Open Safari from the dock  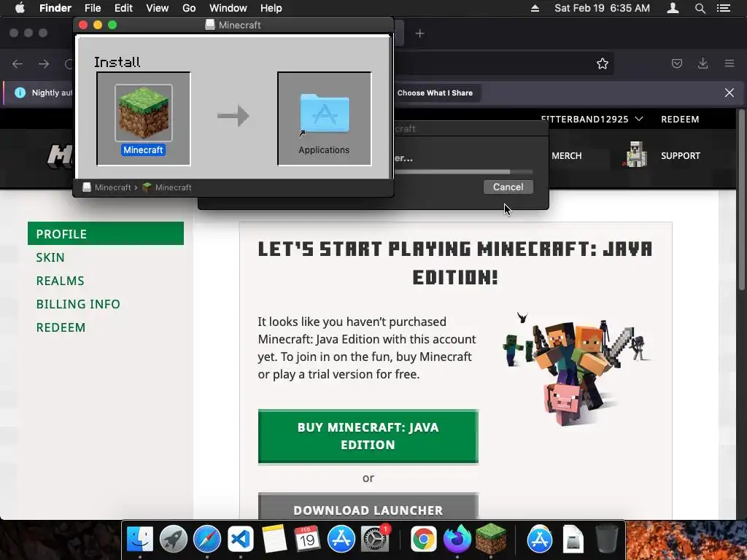(x=206, y=539)
